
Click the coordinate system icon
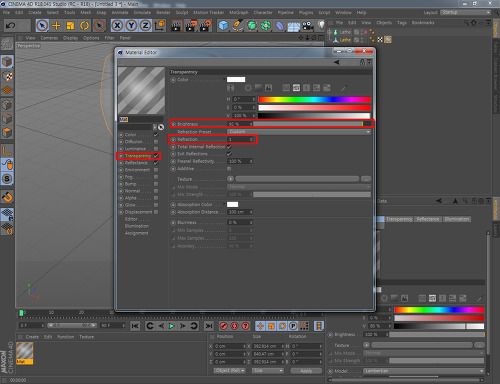point(160,25)
